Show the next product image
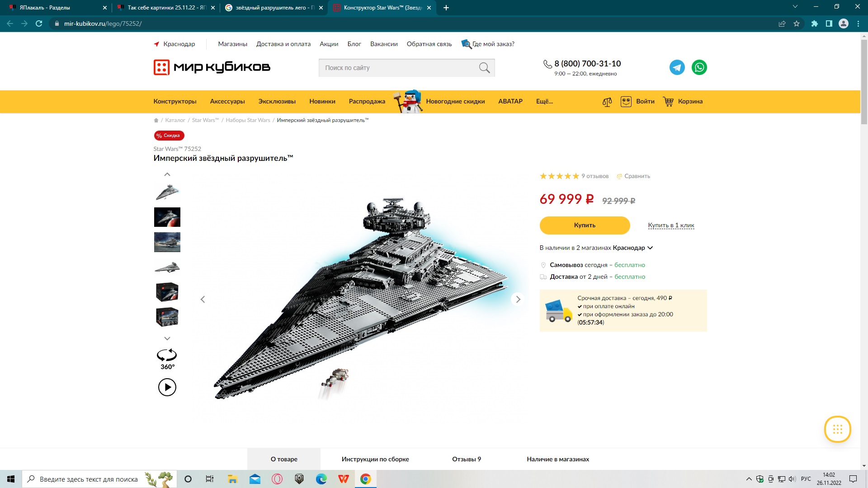Screen dimensions: 868x488 [518, 299]
